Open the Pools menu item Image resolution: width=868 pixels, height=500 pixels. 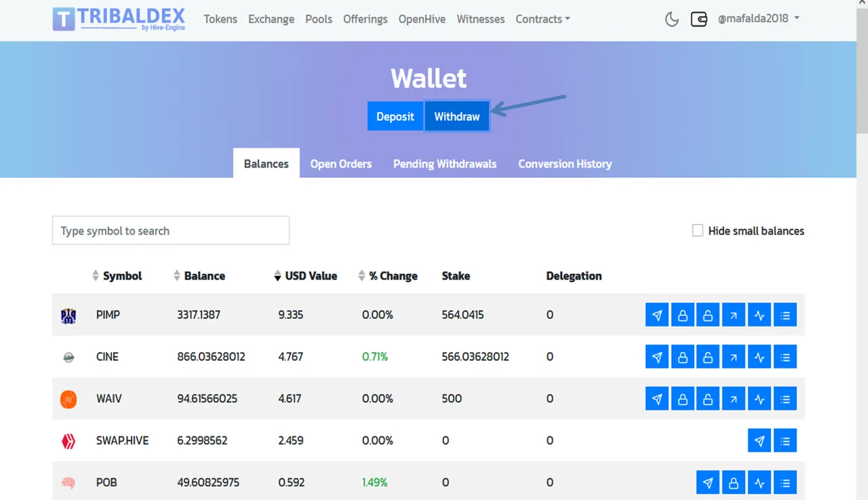pos(319,19)
